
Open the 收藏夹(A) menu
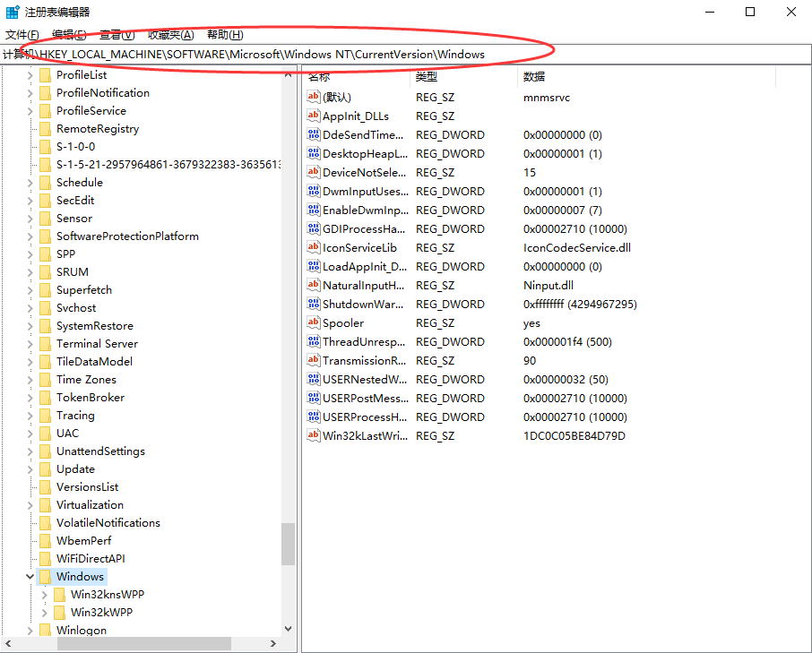171,35
